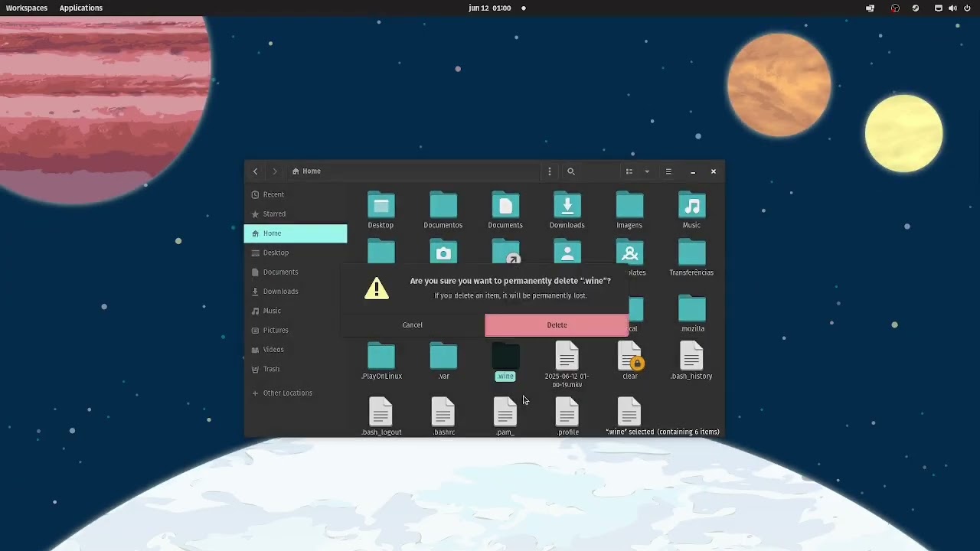The image size is (980, 551).
Task: Open the hamburger main menu
Action: pyautogui.click(x=668, y=171)
